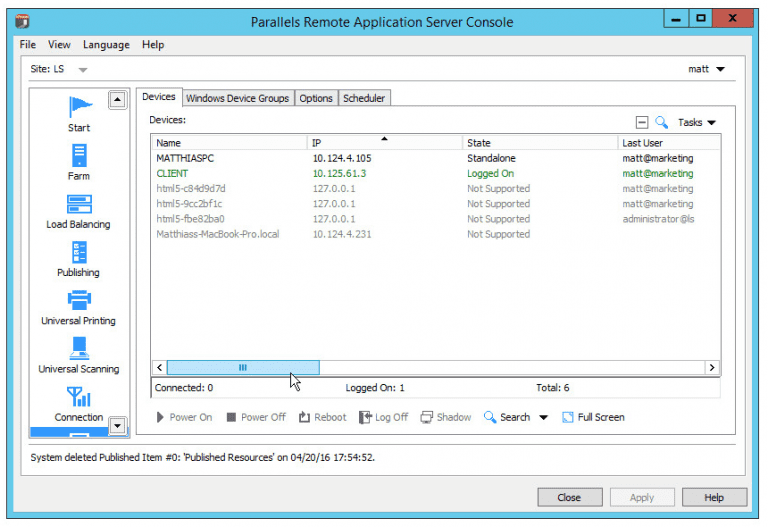Click the Total: 6 status text
This screenshot has width=768, height=527.
[x=552, y=388]
